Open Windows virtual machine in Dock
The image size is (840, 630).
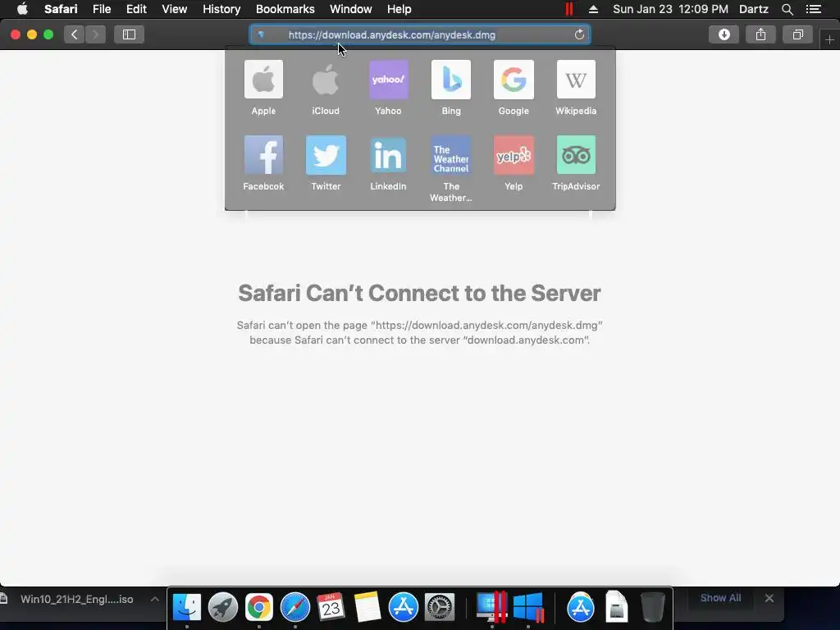(x=528, y=607)
